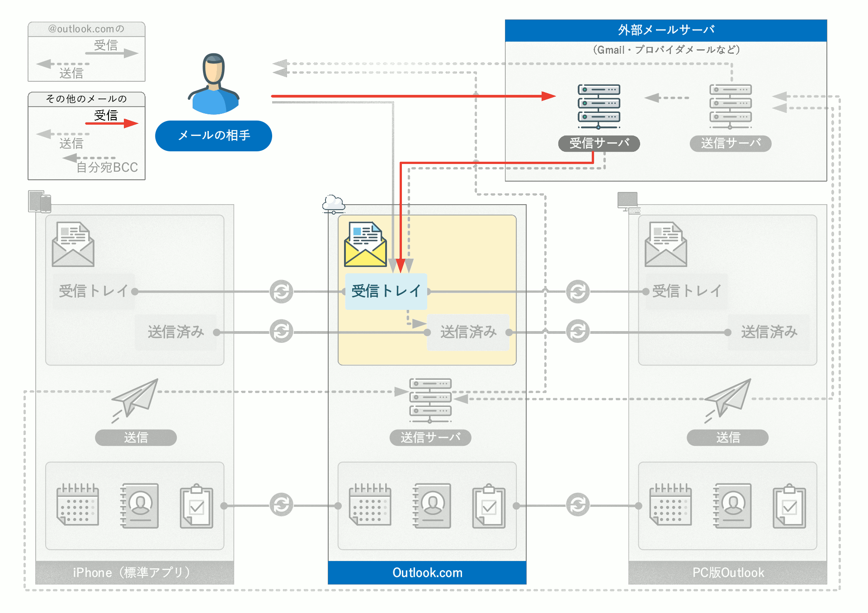
Task: Click the Outlook.com footer label
Action: (x=427, y=573)
